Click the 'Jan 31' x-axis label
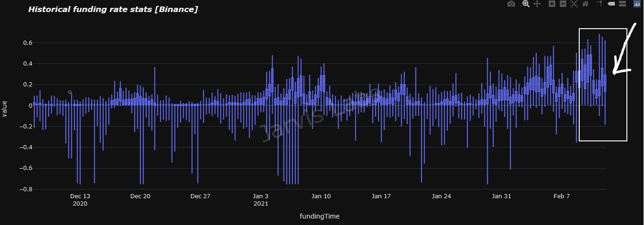 click(502, 196)
